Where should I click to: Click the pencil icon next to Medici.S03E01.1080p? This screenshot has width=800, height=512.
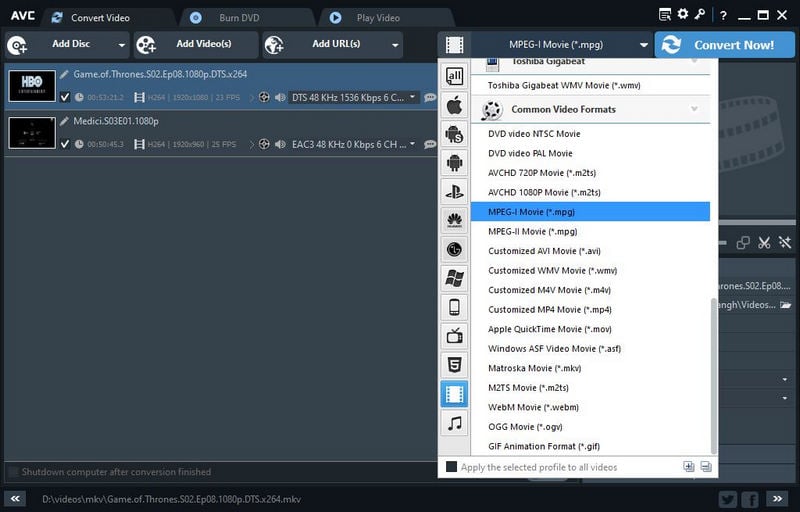[64, 121]
